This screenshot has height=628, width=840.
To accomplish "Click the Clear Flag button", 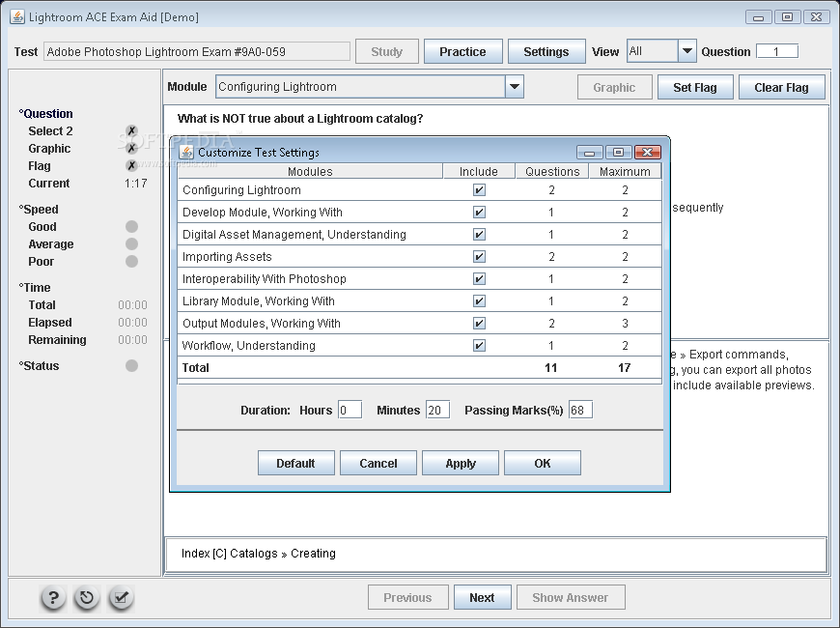I will click(x=782, y=87).
